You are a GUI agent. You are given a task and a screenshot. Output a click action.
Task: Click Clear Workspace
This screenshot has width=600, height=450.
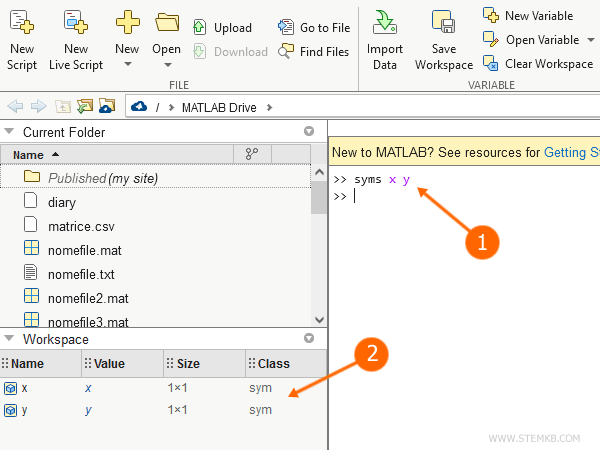pos(538,64)
